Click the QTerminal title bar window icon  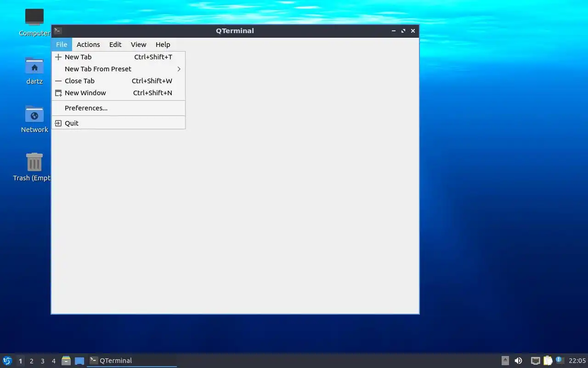coord(58,31)
